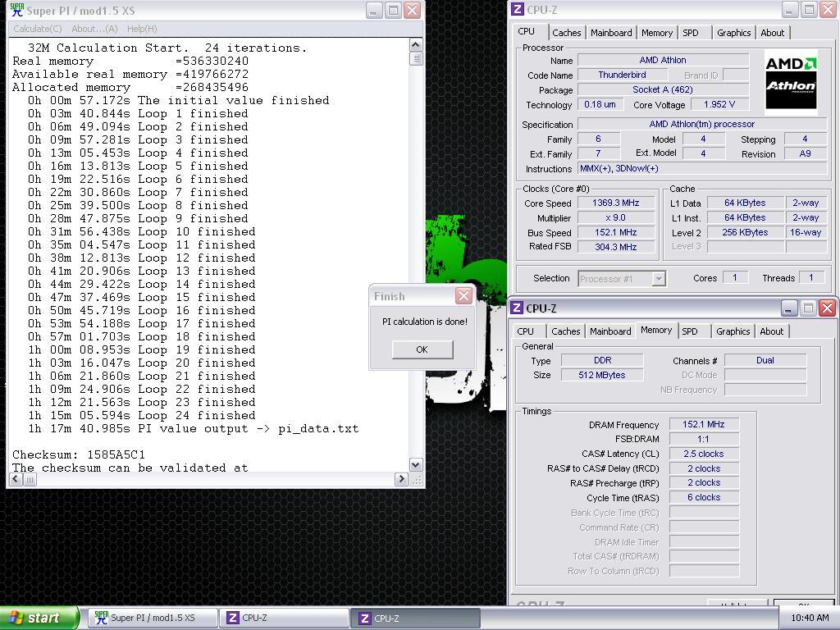Viewport: 840px width, 630px height.
Task: Click the AMD Athlon logo image
Action: [790, 81]
